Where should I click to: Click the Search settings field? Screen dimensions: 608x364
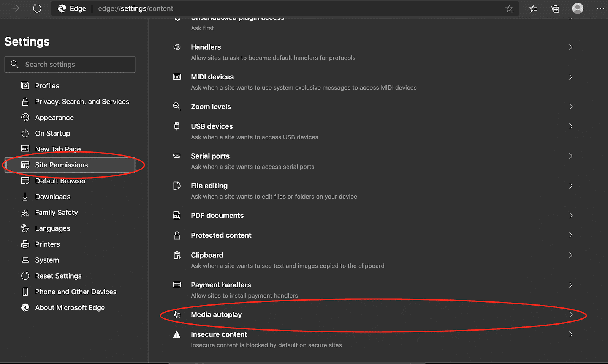(70, 64)
